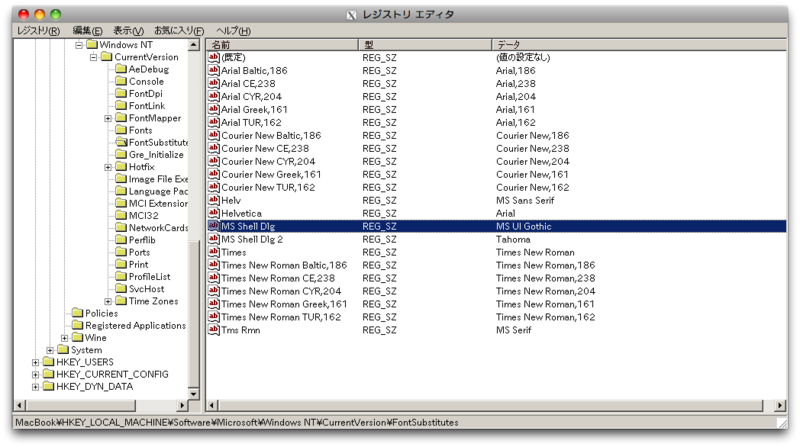This screenshot has height=447, width=800.
Task: Click the folder icon of AeDebug
Action: [121, 69]
